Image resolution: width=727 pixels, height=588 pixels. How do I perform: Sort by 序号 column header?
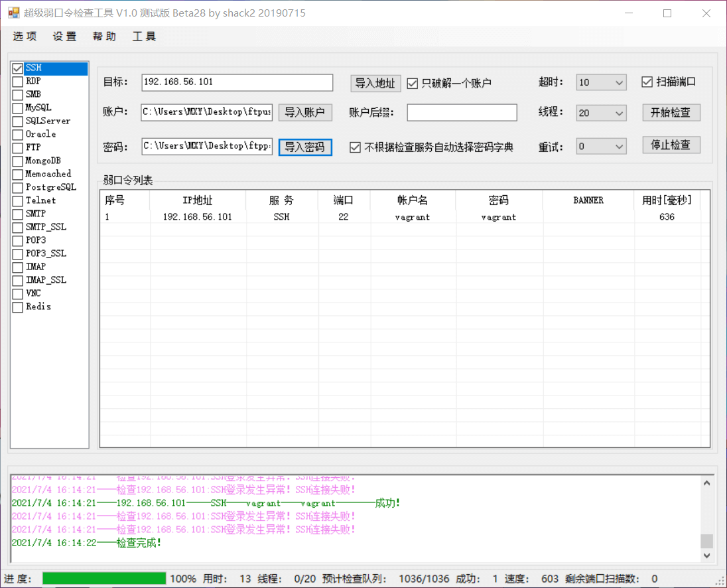[x=125, y=200]
